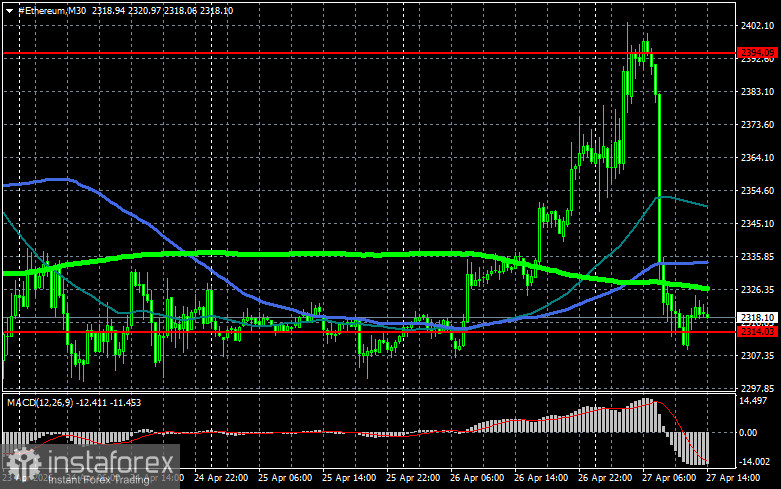Image resolution: width=781 pixels, height=489 pixels.
Task: Click the current price label 2318.10
Action: coord(758,317)
